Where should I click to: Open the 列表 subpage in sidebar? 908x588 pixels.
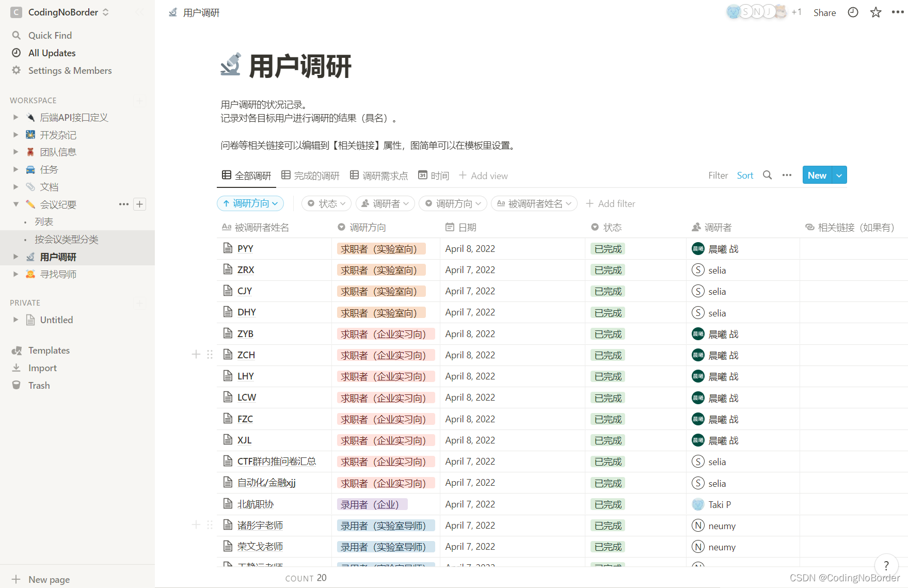coord(44,221)
